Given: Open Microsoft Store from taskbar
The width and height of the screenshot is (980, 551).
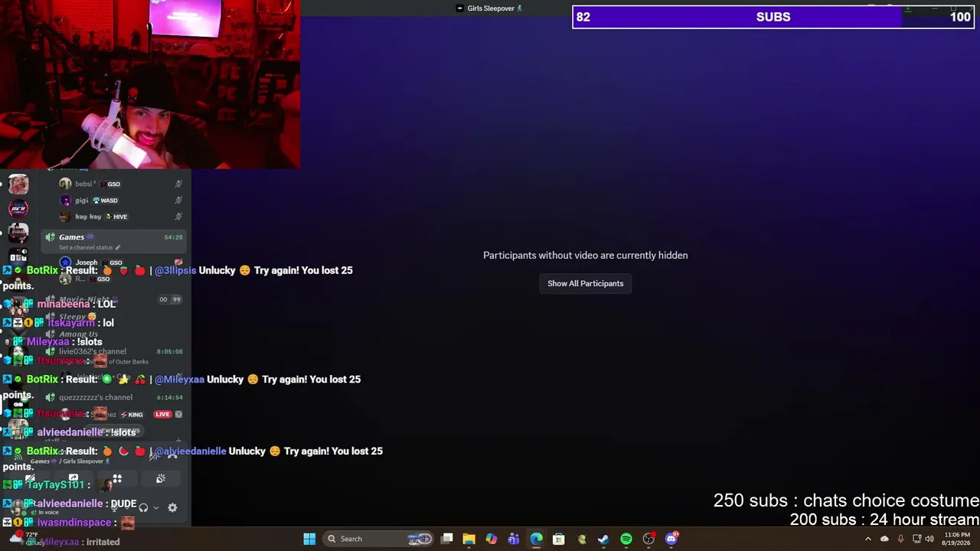Looking at the screenshot, I should point(559,539).
